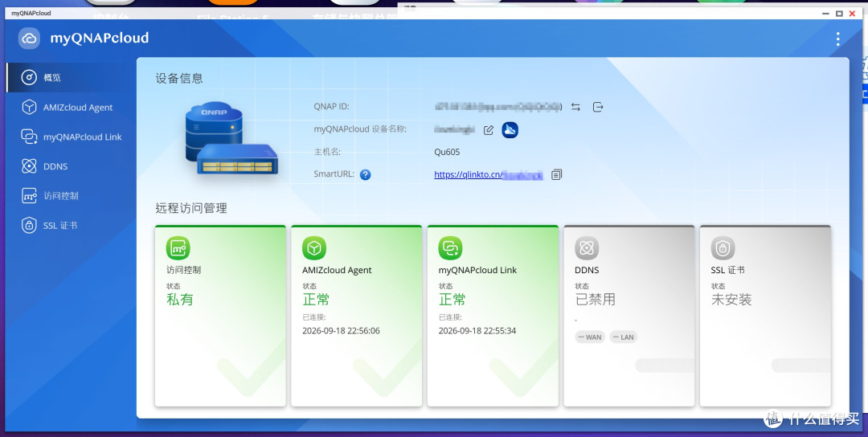Open SSL 证书 sidebar item
868x437 pixels.
pyautogui.click(x=72, y=225)
